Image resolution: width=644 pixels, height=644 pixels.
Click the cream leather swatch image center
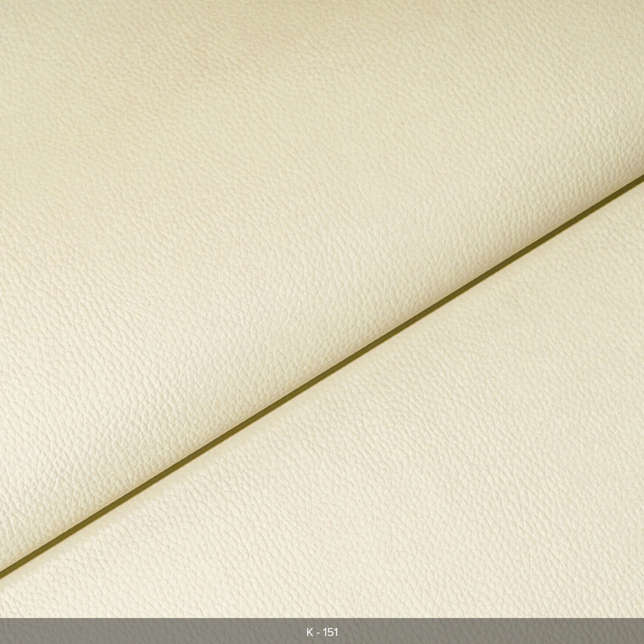(322, 309)
